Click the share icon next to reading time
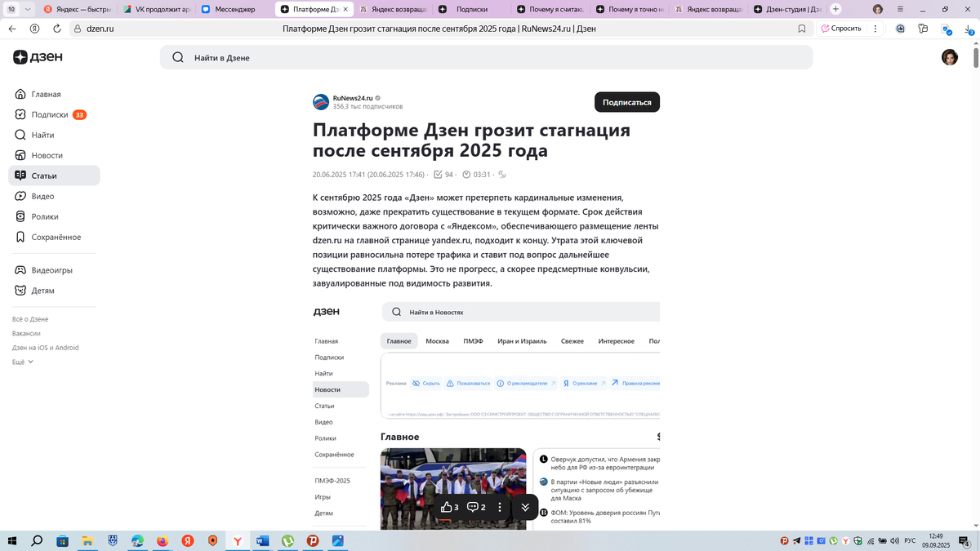The width and height of the screenshot is (980, 551). (502, 174)
